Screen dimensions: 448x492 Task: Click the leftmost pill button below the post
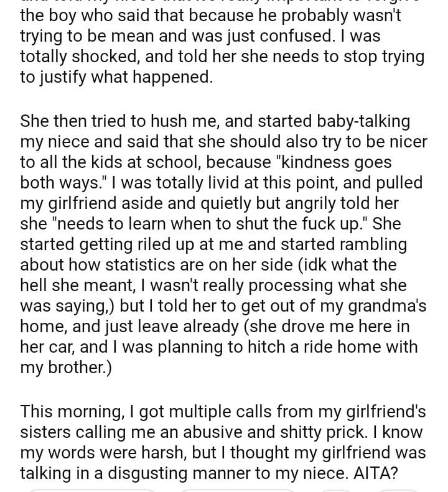point(93,490)
